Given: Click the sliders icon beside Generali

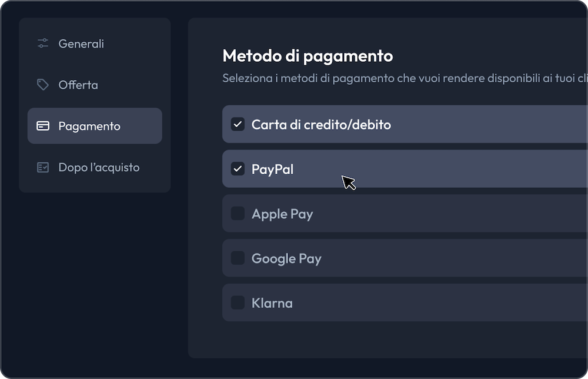Looking at the screenshot, I should [43, 44].
